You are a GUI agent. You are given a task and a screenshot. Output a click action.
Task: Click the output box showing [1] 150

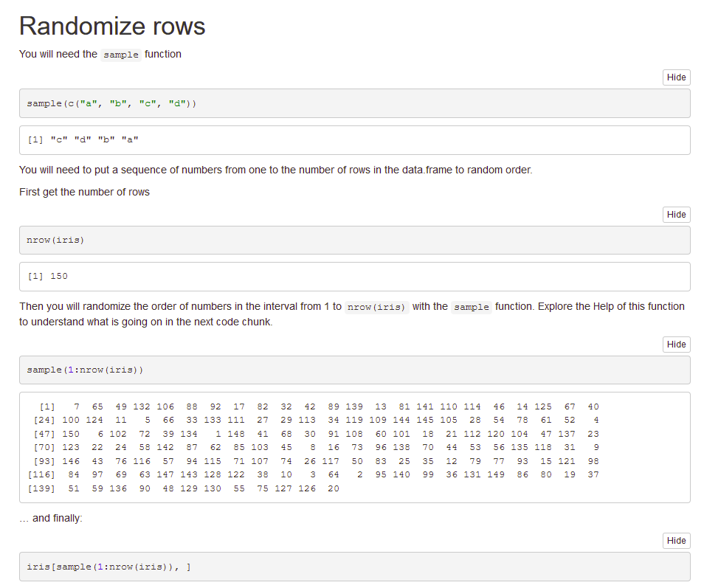point(354,277)
